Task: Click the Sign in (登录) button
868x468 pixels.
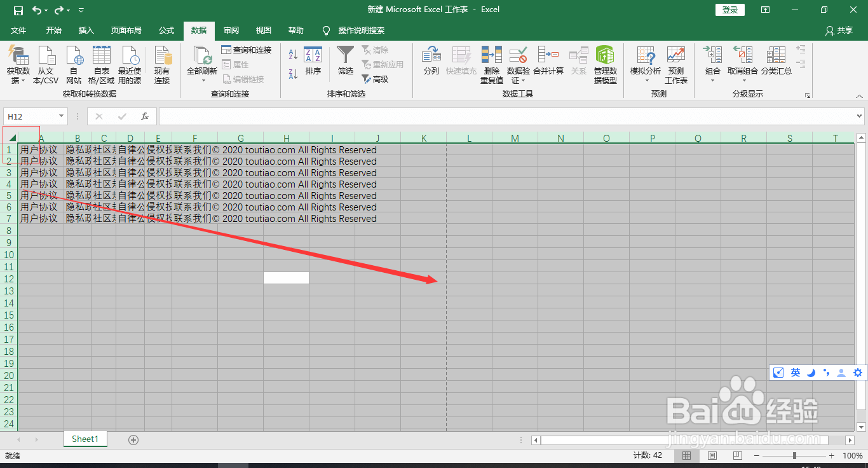Action: pyautogui.click(x=730, y=10)
